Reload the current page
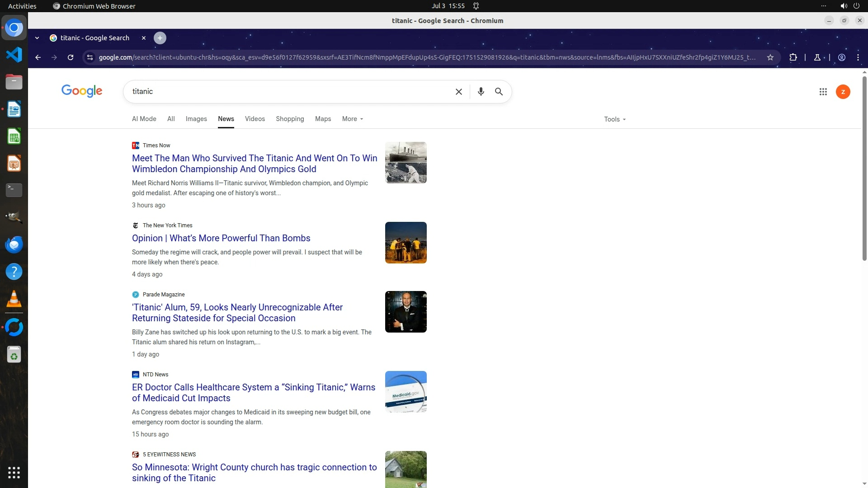Viewport: 868px width, 488px height. tap(71, 57)
